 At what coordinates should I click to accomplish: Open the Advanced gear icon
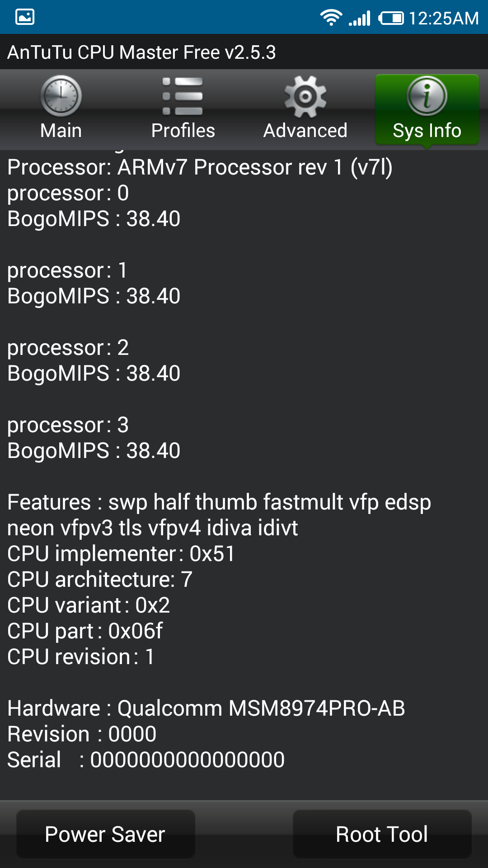coord(305,96)
